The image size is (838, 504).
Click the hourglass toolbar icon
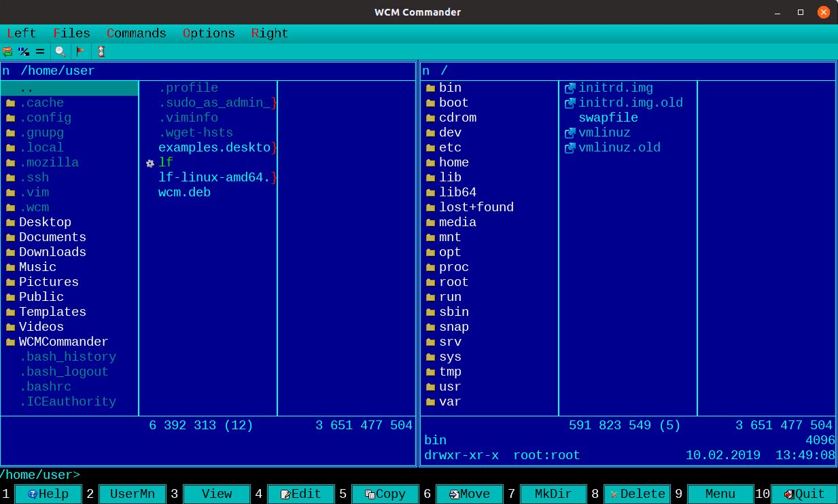tap(101, 51)
